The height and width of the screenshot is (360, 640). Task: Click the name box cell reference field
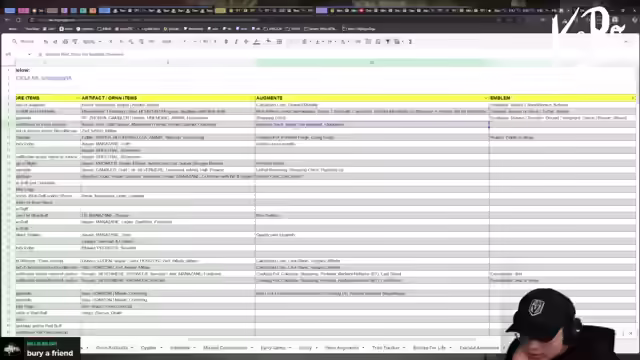coord(18,54)
